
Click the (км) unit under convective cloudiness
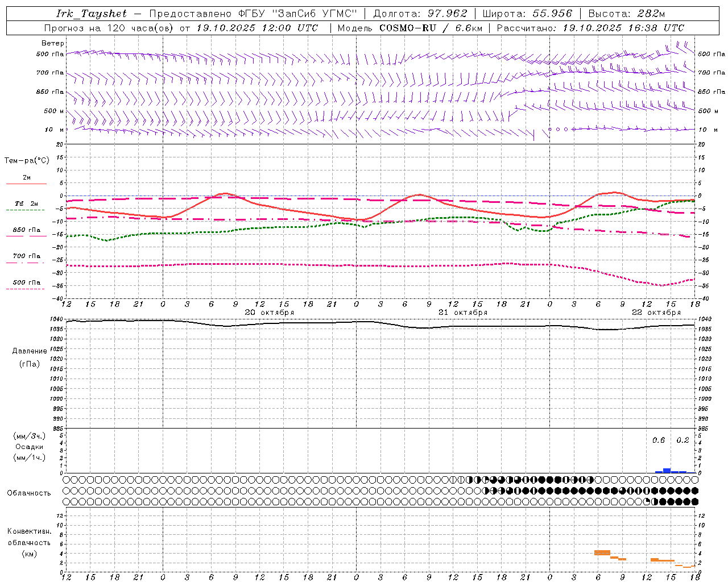coord(29,554)
